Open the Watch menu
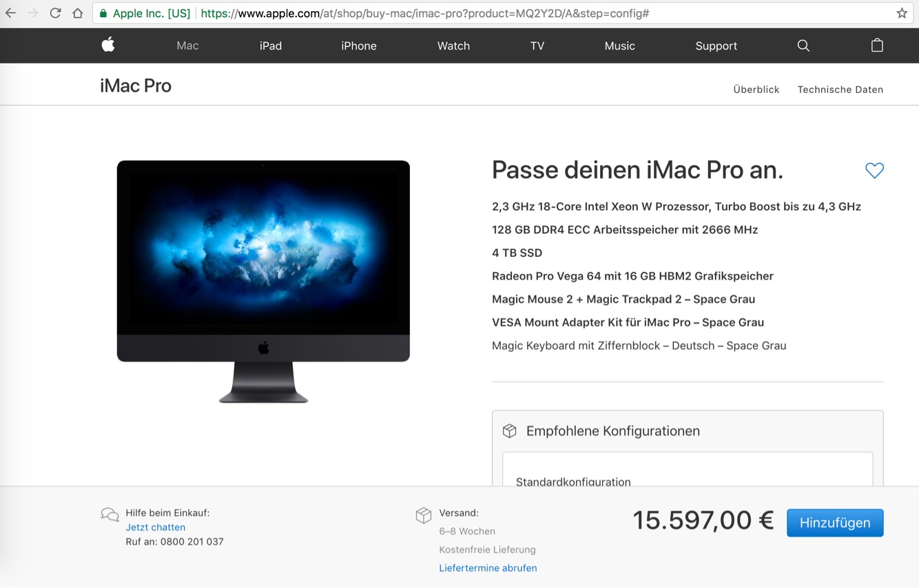919x588 pixels. (x=453, y=45)
